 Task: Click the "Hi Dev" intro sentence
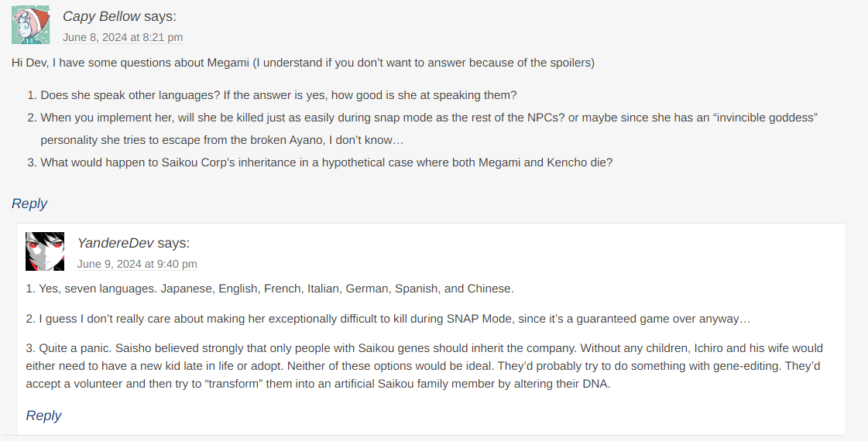pos(303,62)
